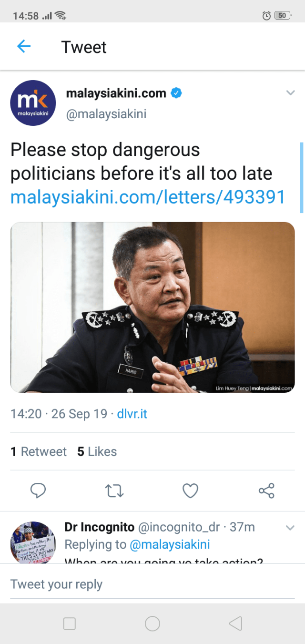The height and width of the screenshot is (644, 305).
Task: Open Dr Incognito's profile picture
Action: pos(33,542)
